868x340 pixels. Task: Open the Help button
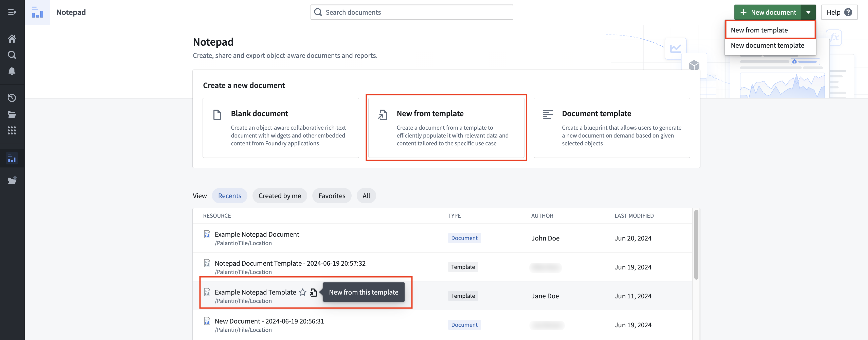(x=839, y=12)
